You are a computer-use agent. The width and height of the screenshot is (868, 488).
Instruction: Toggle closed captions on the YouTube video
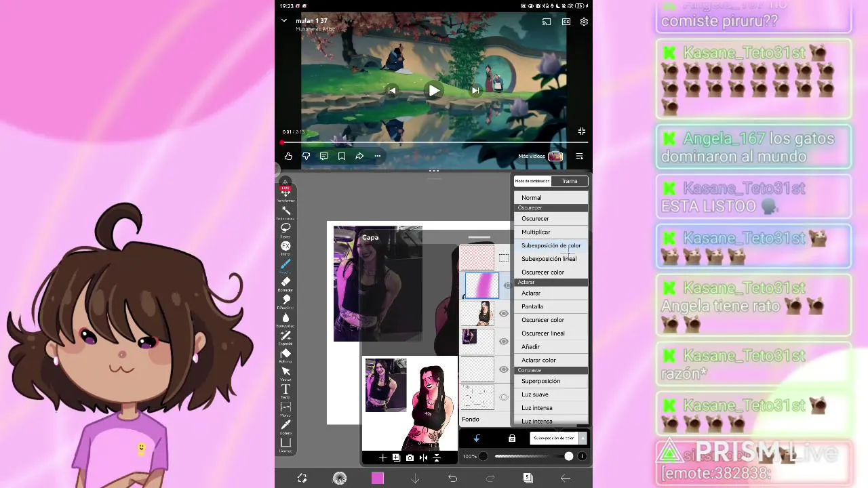pos(566,22)
